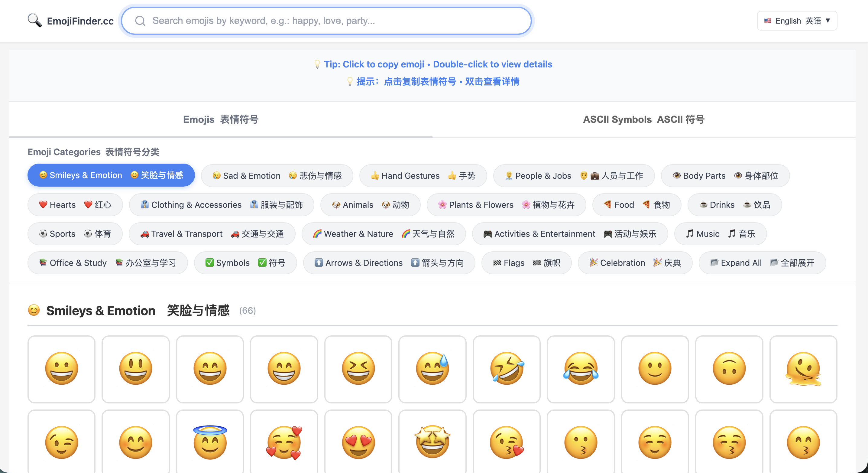Copy the melting face emoji
The image size is (868, 473).
click(x=803, y=369)
